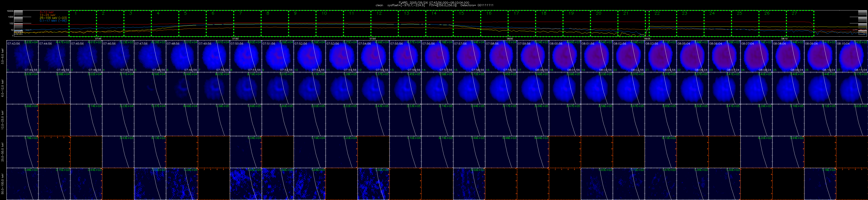The image size is (868, 200).
Task: Click the 25.0-50.0 keV row label
Action: coord(3,152)
